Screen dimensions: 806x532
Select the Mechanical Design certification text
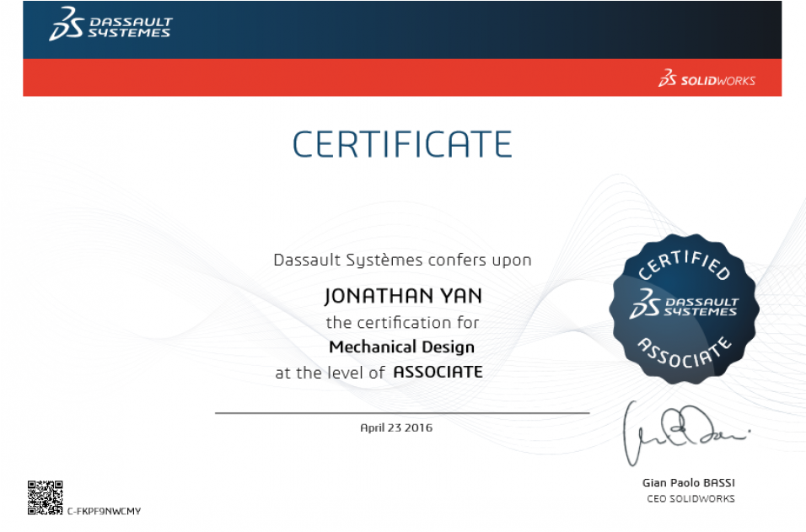pos(402,347)
